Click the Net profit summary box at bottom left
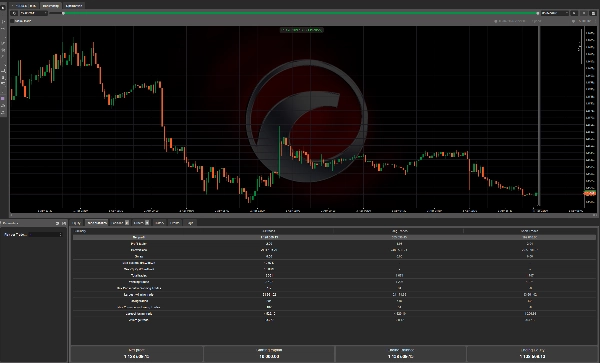This screenshot has width=600, height=363. (x=137, y=353)
